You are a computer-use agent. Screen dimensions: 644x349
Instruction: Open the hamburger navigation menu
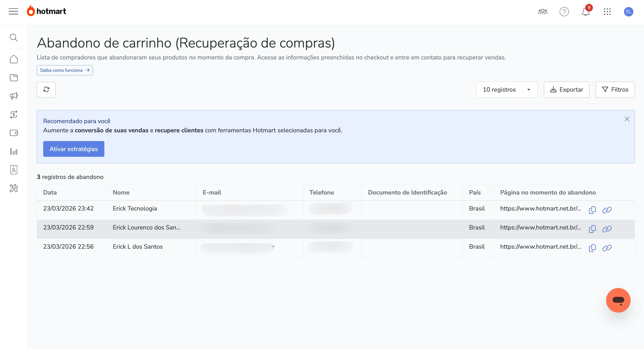coord(13,11)
